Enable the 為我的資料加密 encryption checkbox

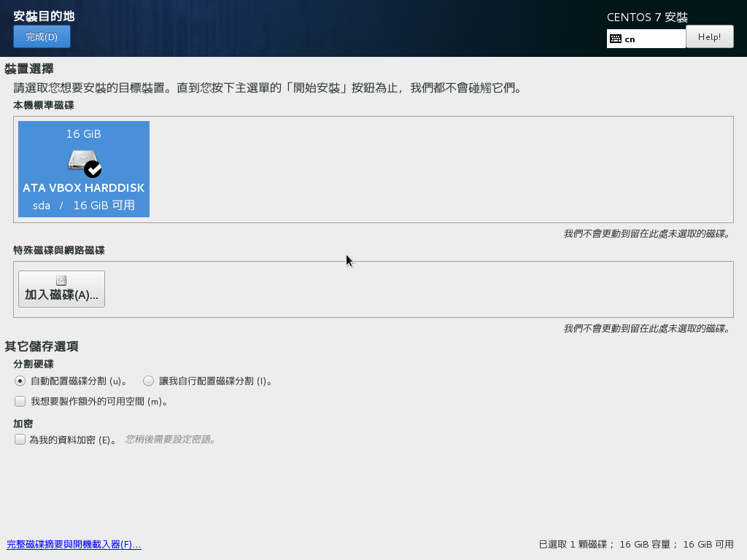(20, 439)
